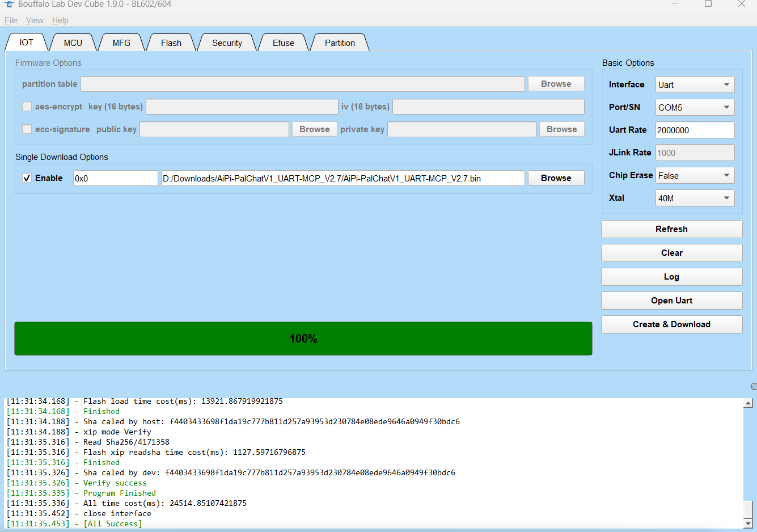Maximize the Dev Cube window
This screenshot has width=757, height=532.
(708, 4)
